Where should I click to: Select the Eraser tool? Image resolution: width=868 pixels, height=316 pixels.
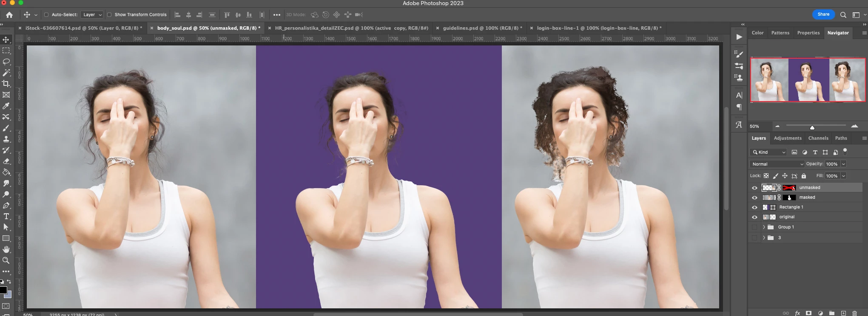pos(6,161)
